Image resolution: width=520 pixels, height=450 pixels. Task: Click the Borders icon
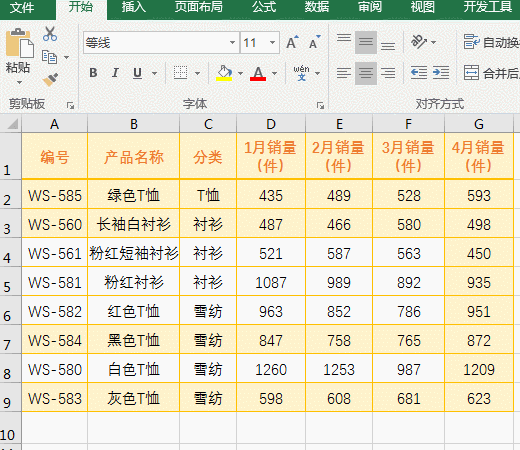(180, 73)
